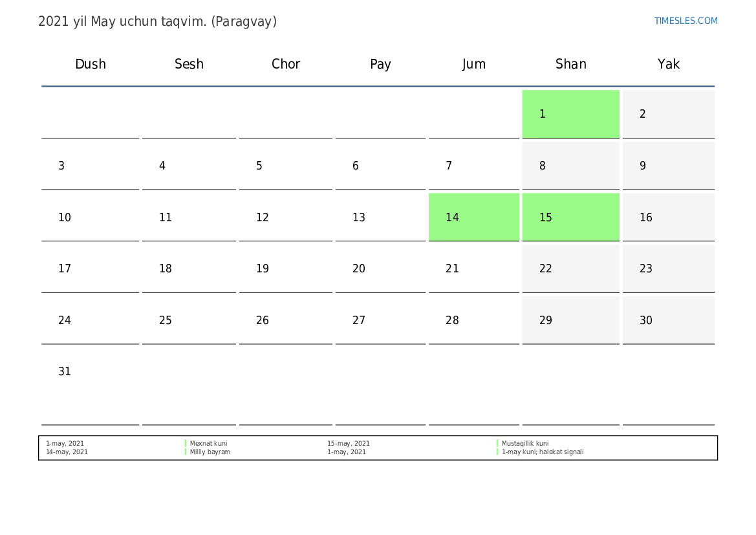Click the Mustaqillik kuni legend entry
The height and width of the screenshot is (535, 756).
(524, 444)
